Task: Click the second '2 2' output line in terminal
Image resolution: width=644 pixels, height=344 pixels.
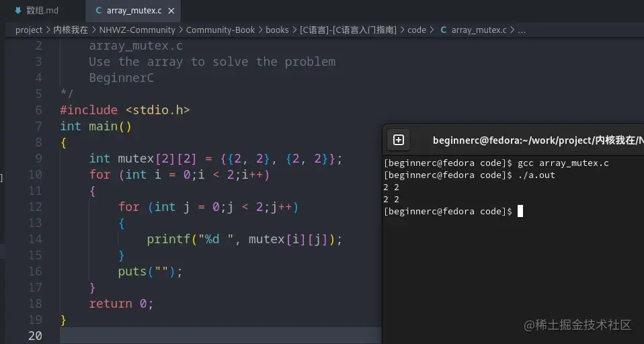Action: click(x=391, y=200)
